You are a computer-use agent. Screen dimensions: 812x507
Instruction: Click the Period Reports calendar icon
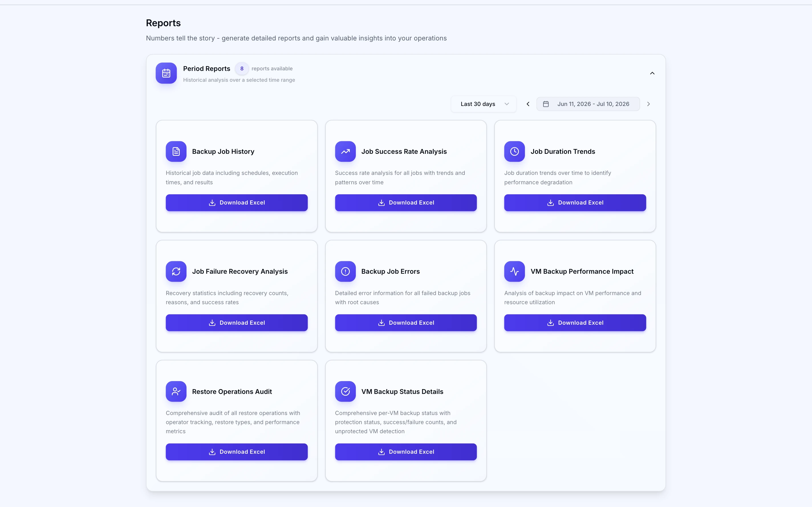click(x=166, y=73)
